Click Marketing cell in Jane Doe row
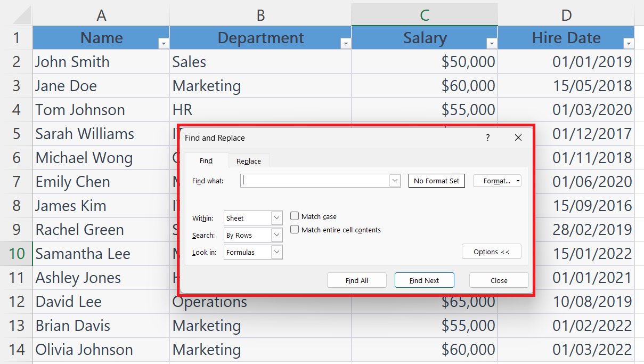 tap(260, 86)
